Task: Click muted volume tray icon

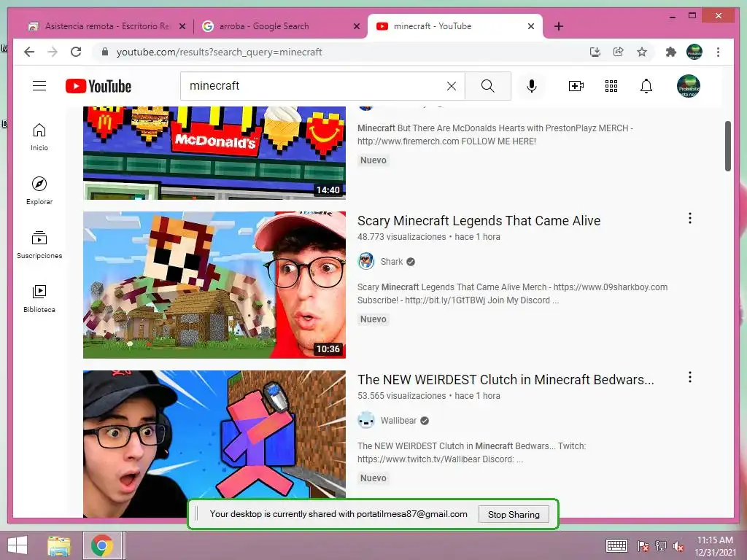Action: [678, 545]
